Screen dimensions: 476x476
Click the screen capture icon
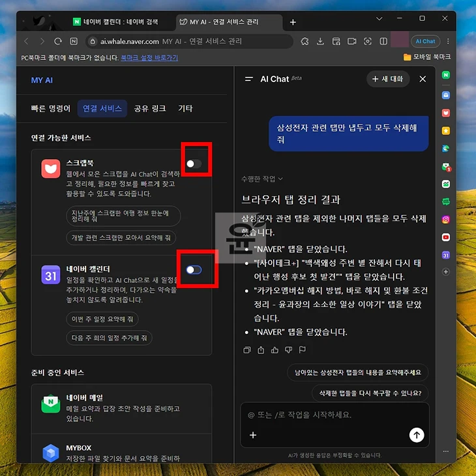368,41
